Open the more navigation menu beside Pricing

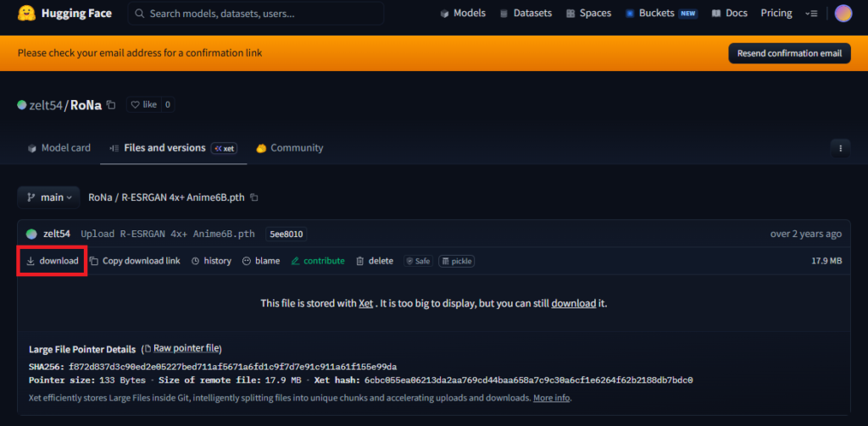(812, 14)
